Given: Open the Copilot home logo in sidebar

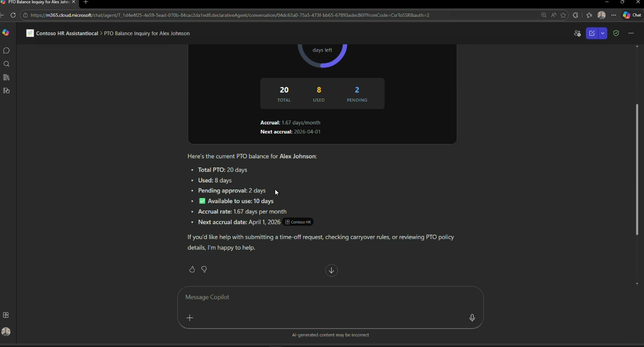Looking at the screenshot, I should 6,33.
